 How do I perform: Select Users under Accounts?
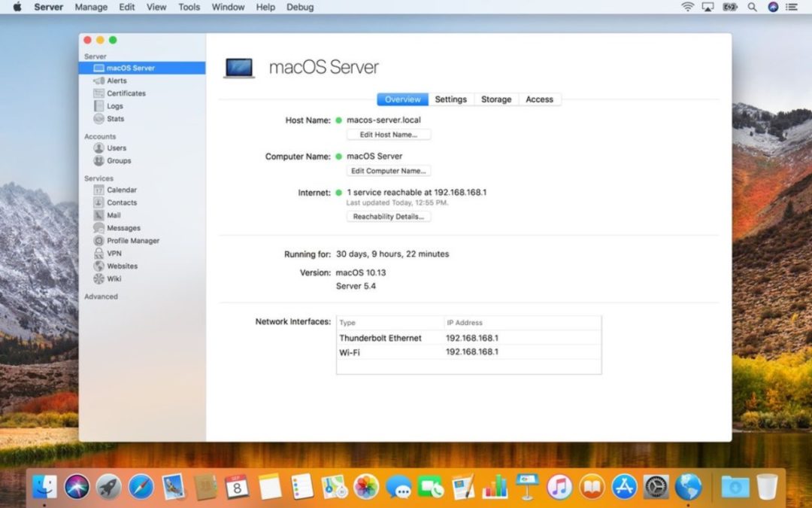pyautogui.click(x=116, y=148)
